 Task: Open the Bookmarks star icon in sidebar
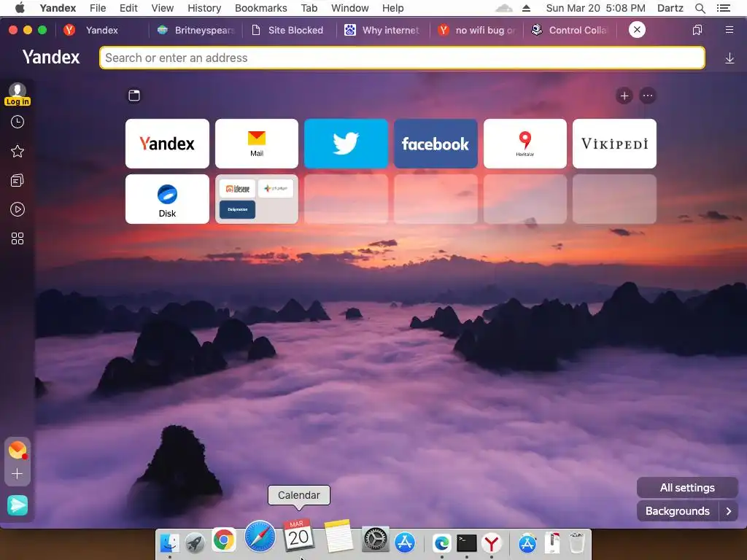click(18, 152)
